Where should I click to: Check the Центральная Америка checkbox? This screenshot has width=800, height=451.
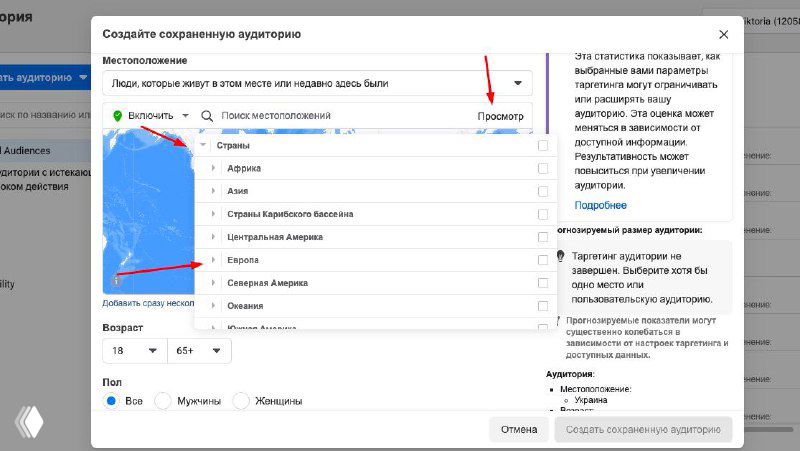[x=543, y=237]
